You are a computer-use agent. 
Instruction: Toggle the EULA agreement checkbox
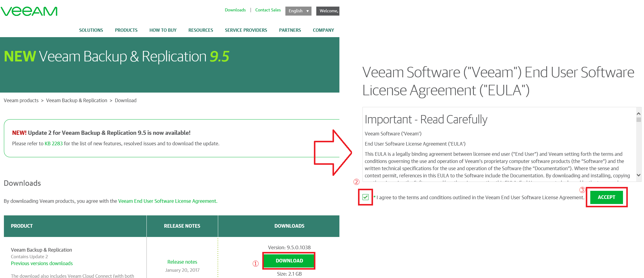tap(366, 197)
